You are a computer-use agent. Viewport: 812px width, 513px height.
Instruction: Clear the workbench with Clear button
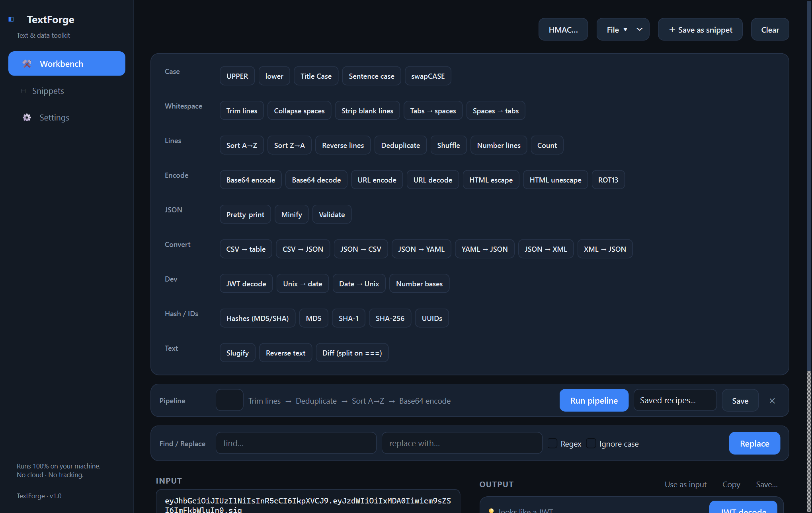[770, 29]
